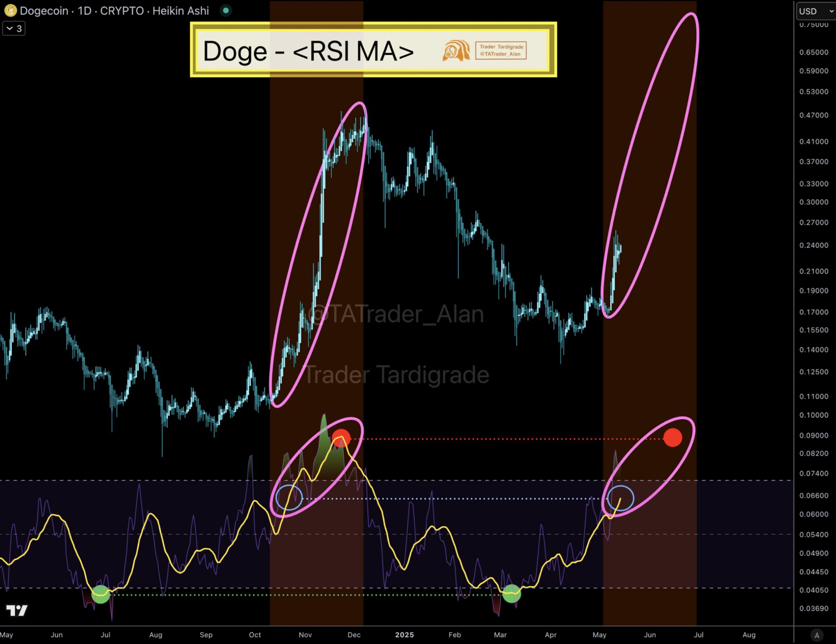The height and width of the screenshot is (644, 836).
Task: Expand the collapsed indicators legend showing 3
Action: (x=14, y=28)
